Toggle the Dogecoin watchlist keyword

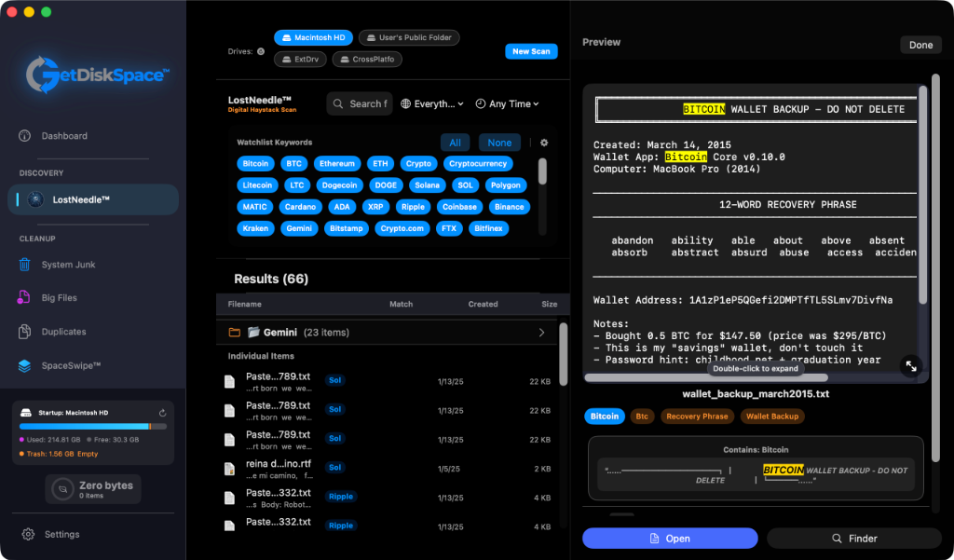(339, 185)
